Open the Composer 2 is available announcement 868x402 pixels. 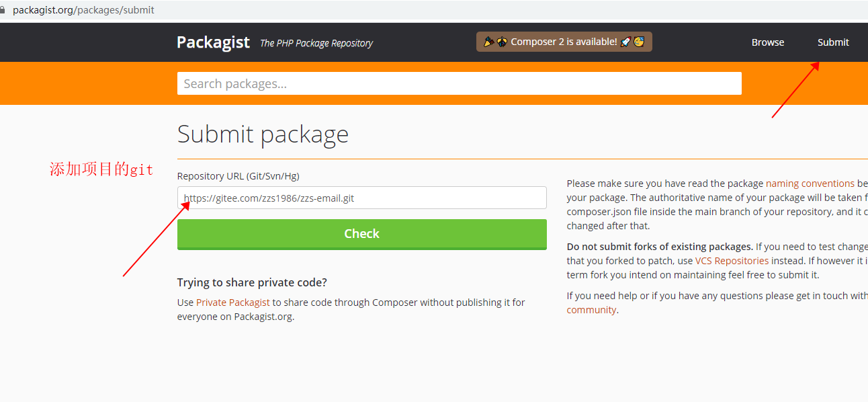coord(564,42)
